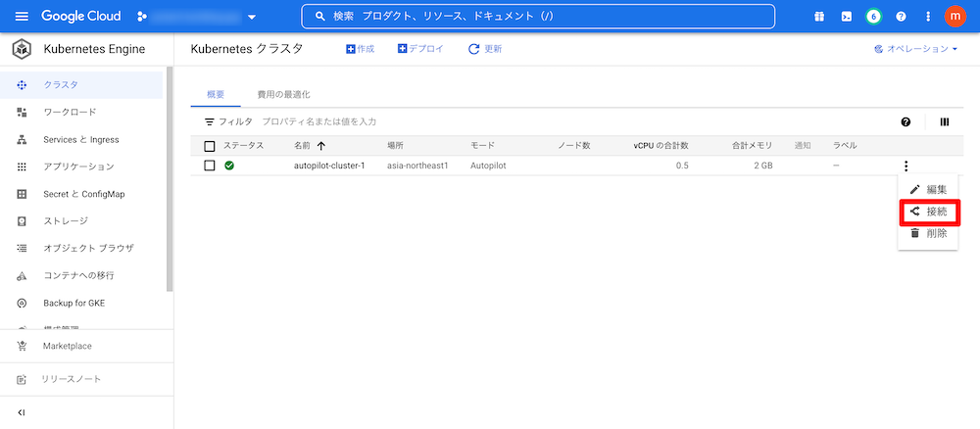Click the gift free trial icon
Viewport: 980px width, 429px height.
[819, 17]
